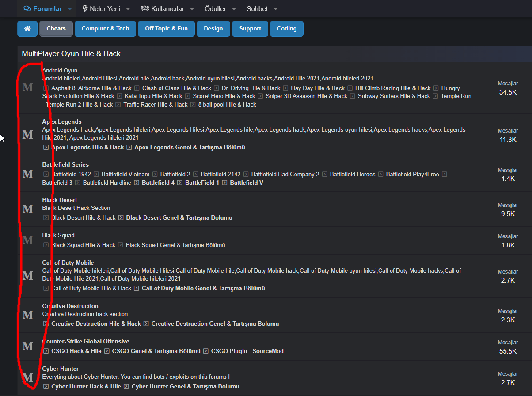
Task: Open the Apex Legends forum title
Action: click(62, 122)
